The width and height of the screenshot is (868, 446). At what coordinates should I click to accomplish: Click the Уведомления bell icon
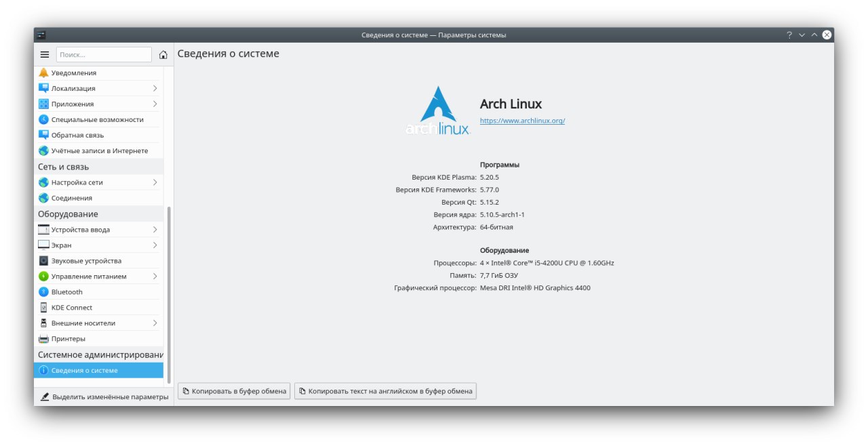click(43, 73)
